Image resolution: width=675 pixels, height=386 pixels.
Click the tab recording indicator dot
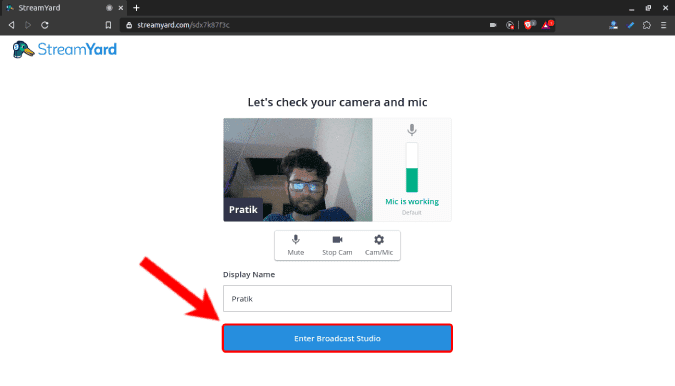(109, 8)
